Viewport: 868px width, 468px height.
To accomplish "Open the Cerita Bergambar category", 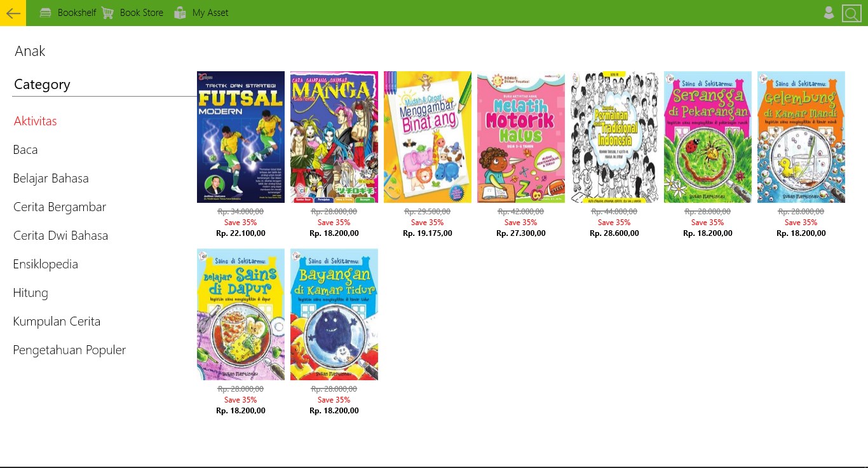I will [x=60, y=207].
